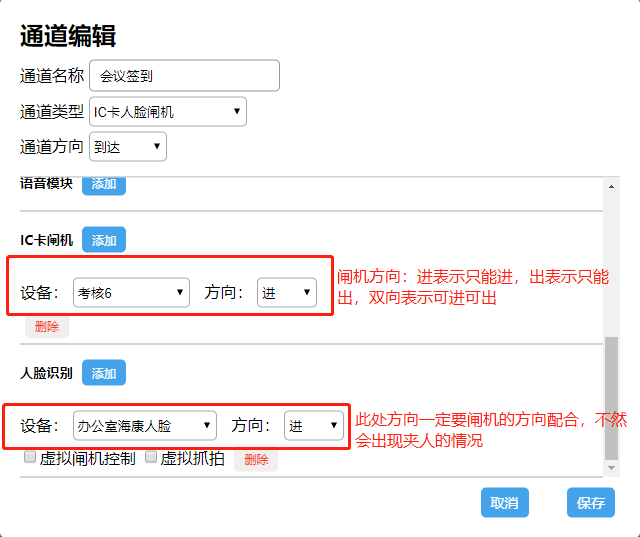Image resolution: width=640 pixels, height=537 pixels.
Task: Open the 设备 dropdown showing 考核6
Action: [x=131, y=293]
